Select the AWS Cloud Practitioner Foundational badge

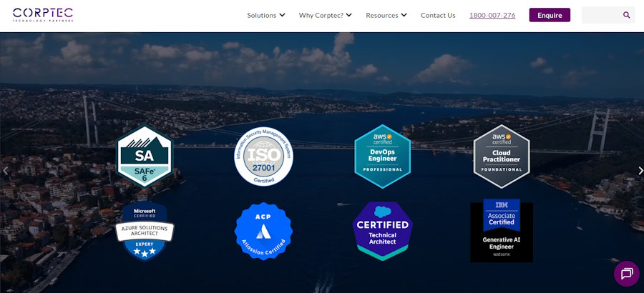502,157
